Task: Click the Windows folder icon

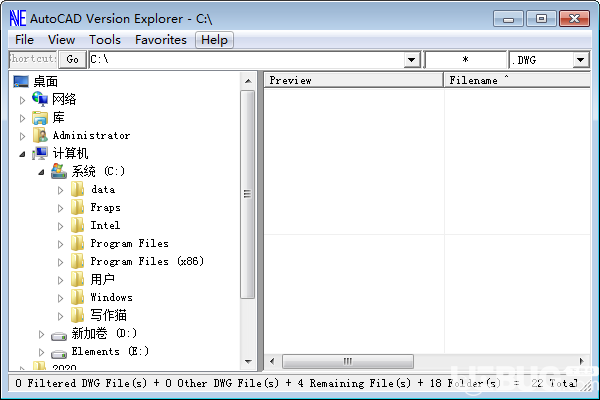Action: click(x=78, y=297)
